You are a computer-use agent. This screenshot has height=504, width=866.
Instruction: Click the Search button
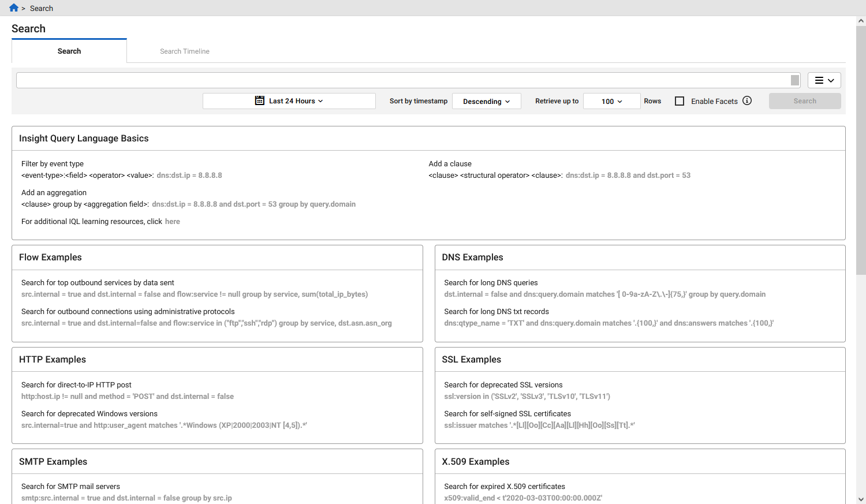point(804,100)
